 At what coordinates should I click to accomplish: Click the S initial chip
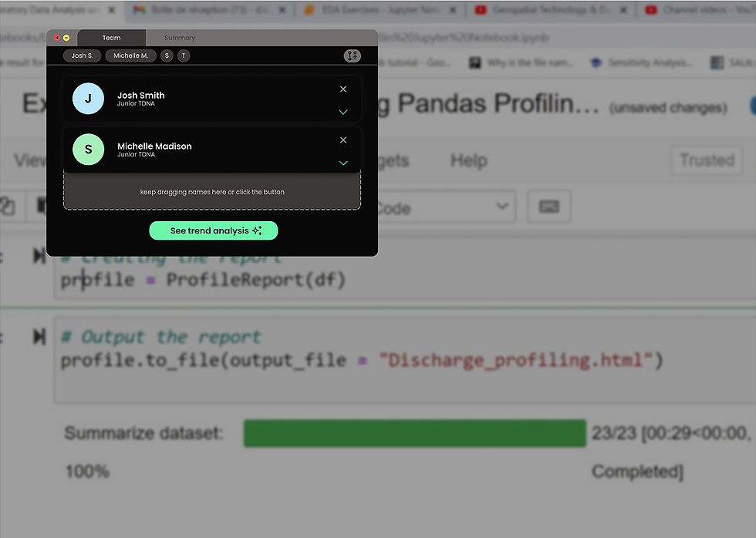pos(167,55)
